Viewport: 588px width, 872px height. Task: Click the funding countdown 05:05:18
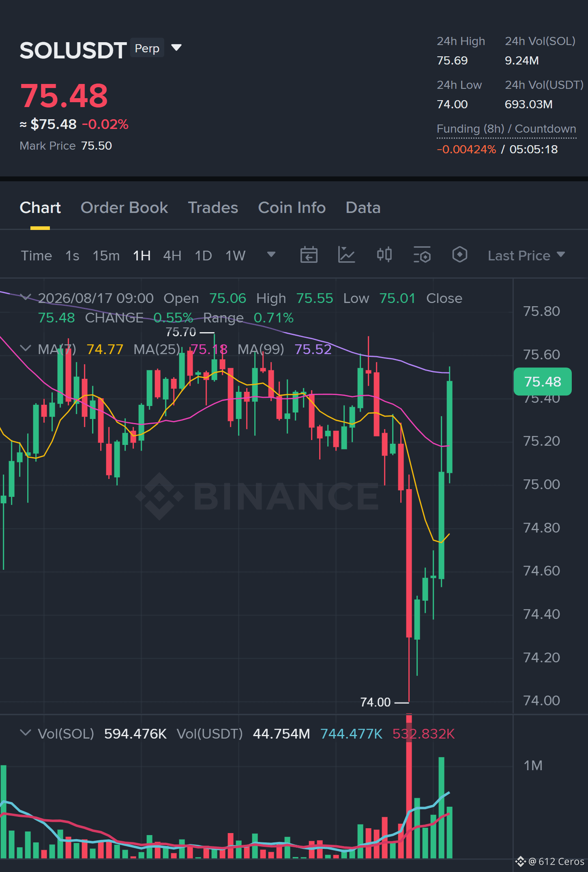click(x=534, y=149)
